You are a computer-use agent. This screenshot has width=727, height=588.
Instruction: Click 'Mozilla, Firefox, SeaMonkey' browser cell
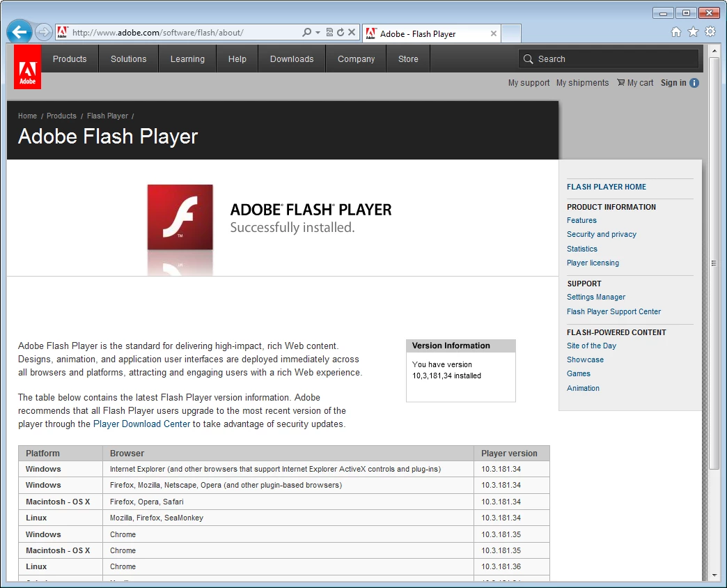click(156, 518)
